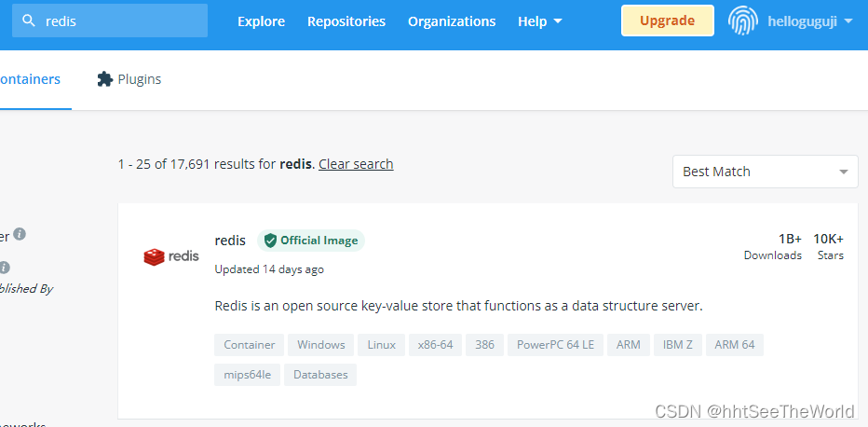Viewport: 868px width, 427px height.
Task: Click the ARM 64 architecture tag
Action: pyautogui.click(x=735, y=345)
